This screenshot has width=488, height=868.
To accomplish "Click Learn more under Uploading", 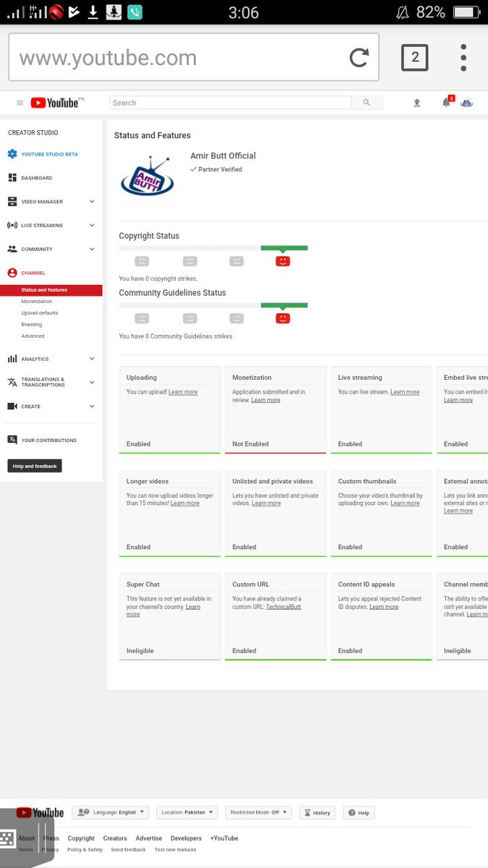I will (x=183, y=392).
